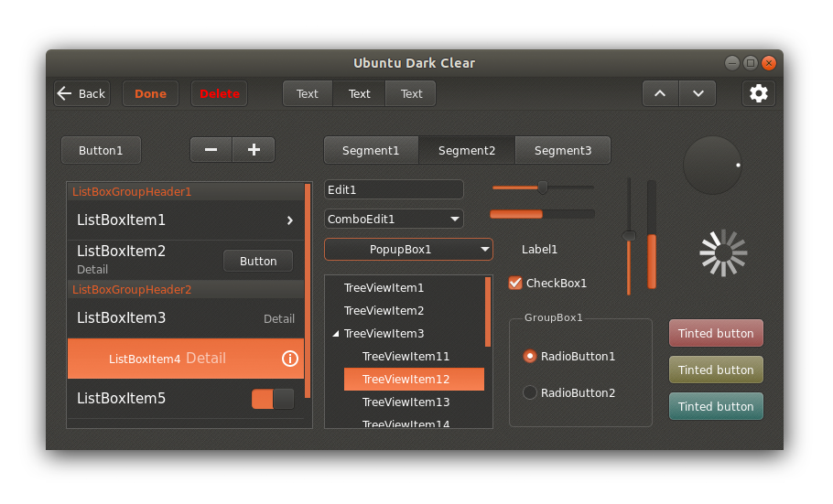Click into the Edit1 text field
The width and height of the screenshot is (833, 504).
[394, 189]
